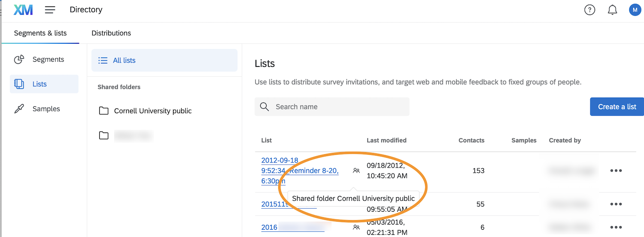Open the hamburger navigation menu
The width and height of the screenshot is (644, 237).
tap(50, 10)
